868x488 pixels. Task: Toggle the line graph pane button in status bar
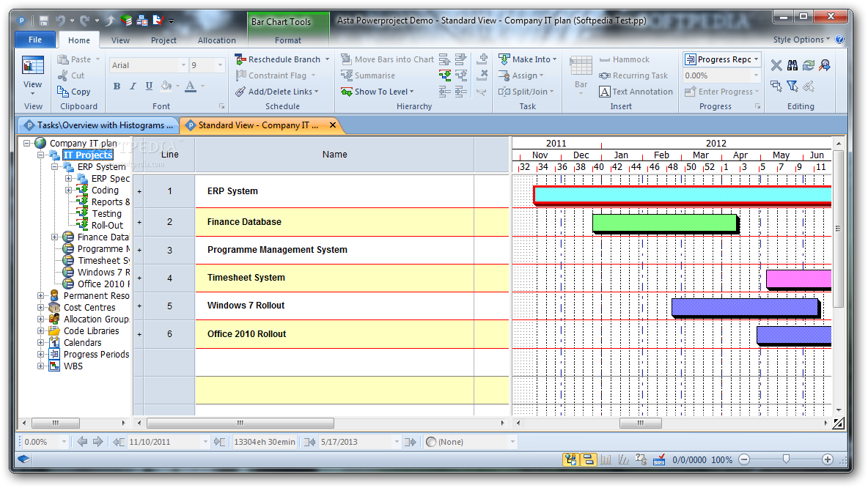(623, 459)
